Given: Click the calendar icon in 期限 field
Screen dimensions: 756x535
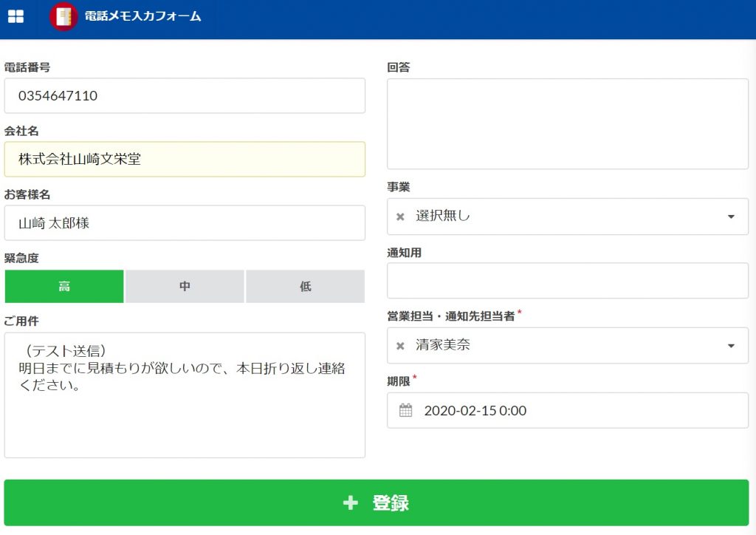Looking at the screenshot, I should [405, 411].
